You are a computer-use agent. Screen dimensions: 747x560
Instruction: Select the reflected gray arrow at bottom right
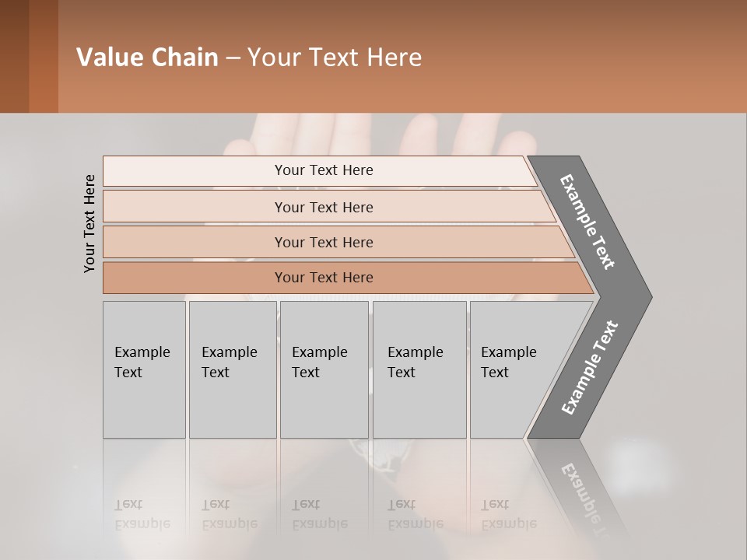[580, 490]
